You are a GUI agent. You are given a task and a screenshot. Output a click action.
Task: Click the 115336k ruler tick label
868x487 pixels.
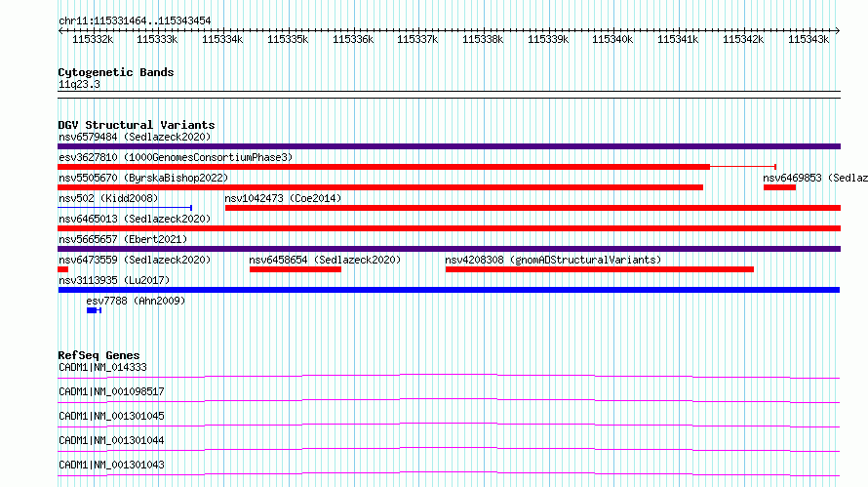click(x=353, y=39)
